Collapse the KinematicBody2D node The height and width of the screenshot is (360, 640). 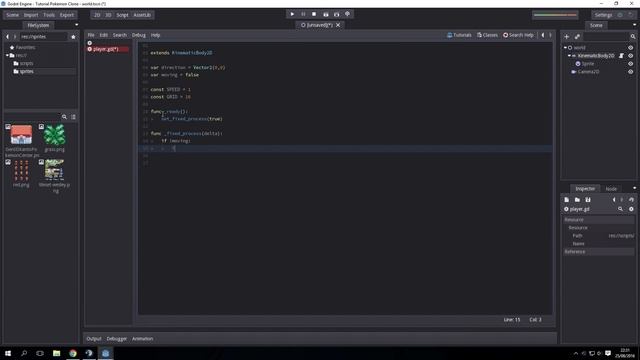569,56
